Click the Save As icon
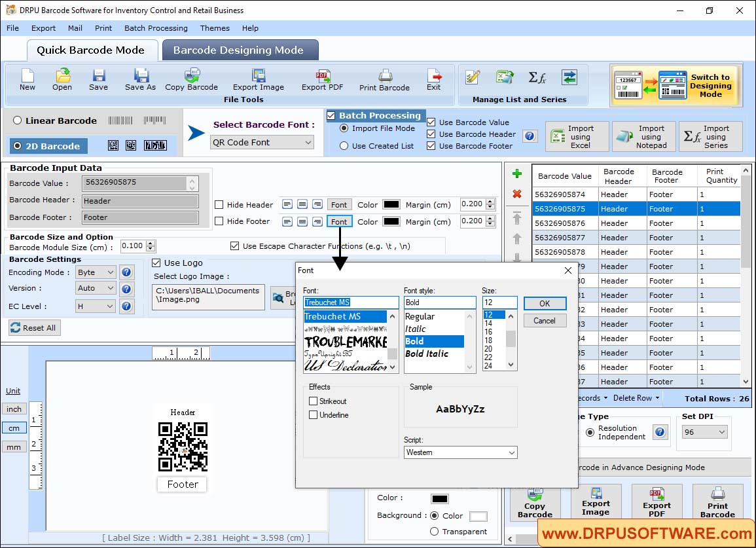This screenshot has width=756, height=548. 140,80
